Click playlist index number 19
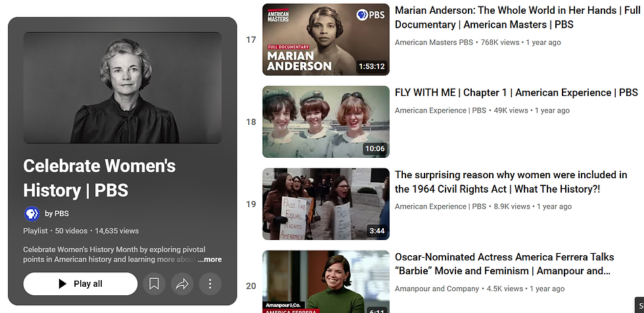Image resolution: width=644 pixels, height=313 pixels. point(251,204)
